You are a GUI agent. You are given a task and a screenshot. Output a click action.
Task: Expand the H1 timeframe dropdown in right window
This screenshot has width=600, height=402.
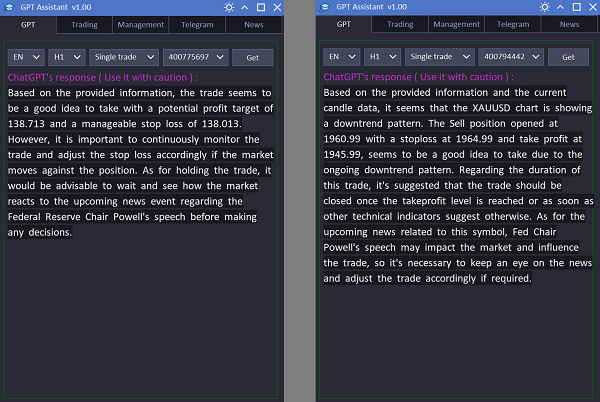pos(383,57)
